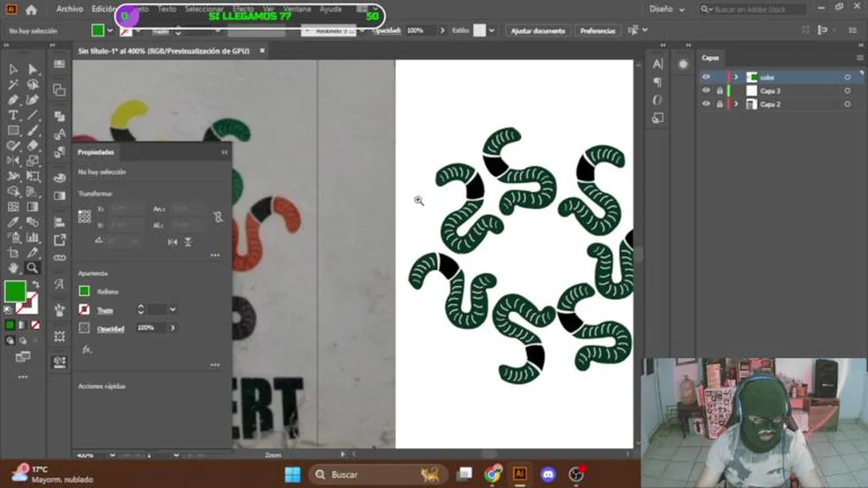Select the Zoom magnifier tool

(32, 268)
